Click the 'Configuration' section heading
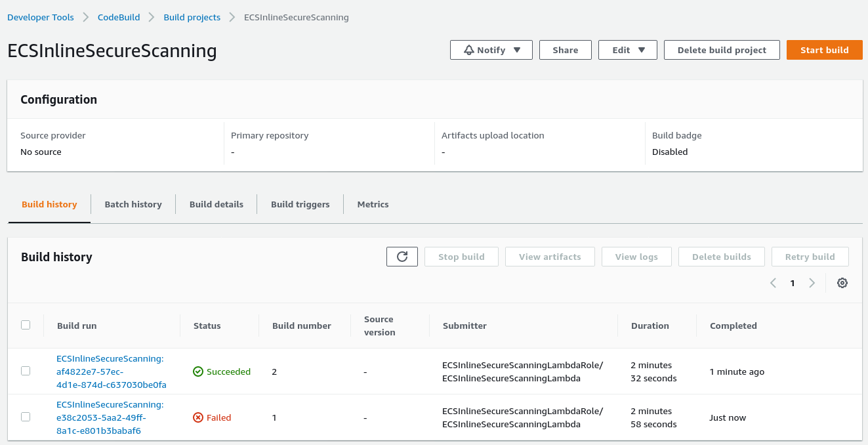Image resolution: width=868 pixels, height=445 pixels. click(59, 100)
